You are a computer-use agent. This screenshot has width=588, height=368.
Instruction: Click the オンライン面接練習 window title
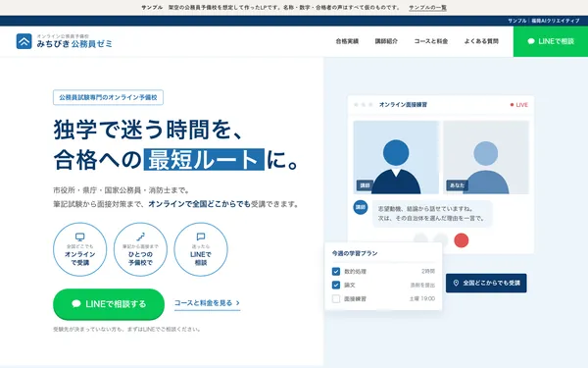[x=403, y=105]
